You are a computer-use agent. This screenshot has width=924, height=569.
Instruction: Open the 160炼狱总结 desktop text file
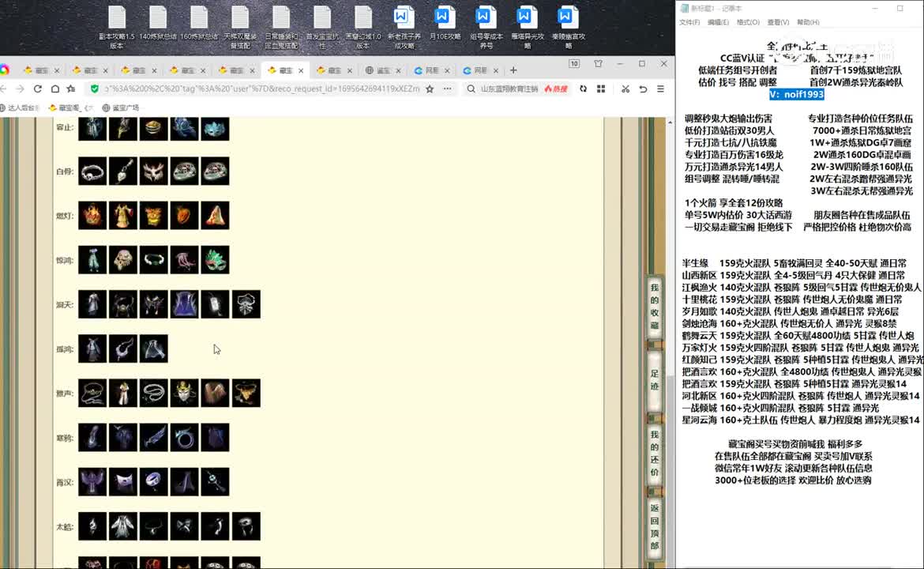pyautogui.click(x=199, y=24)
